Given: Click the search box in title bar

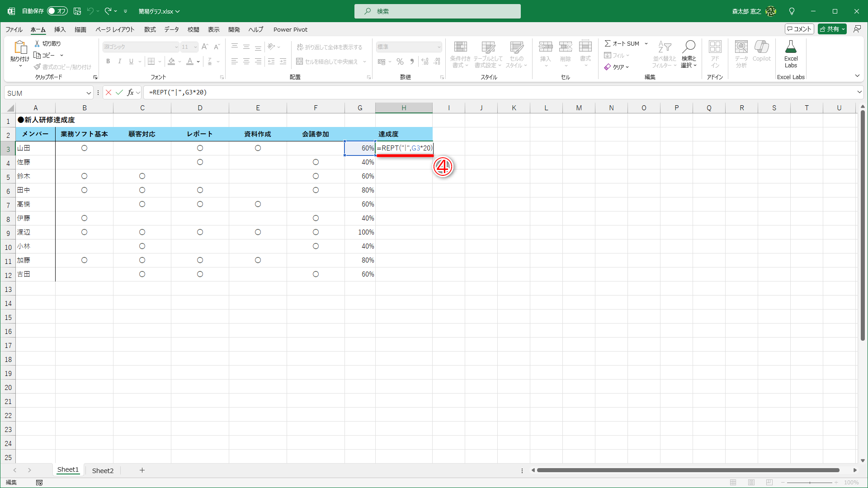Looking at the screenshot, I should [437, 11].
